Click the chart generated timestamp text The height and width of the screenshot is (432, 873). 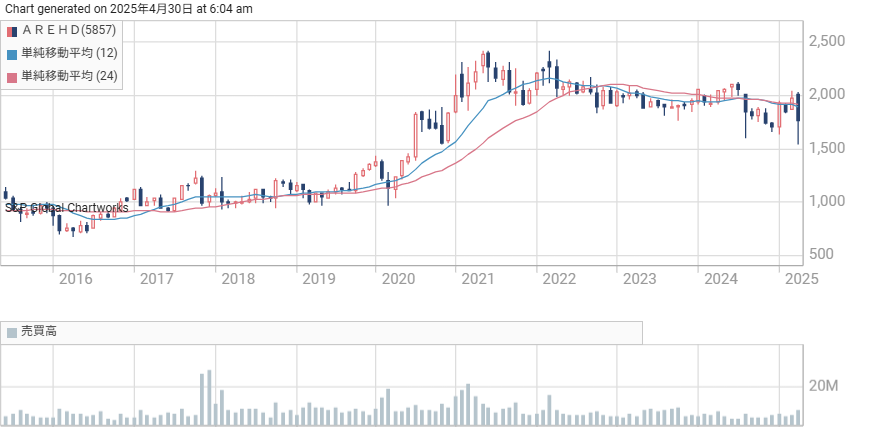click(129, 8)
